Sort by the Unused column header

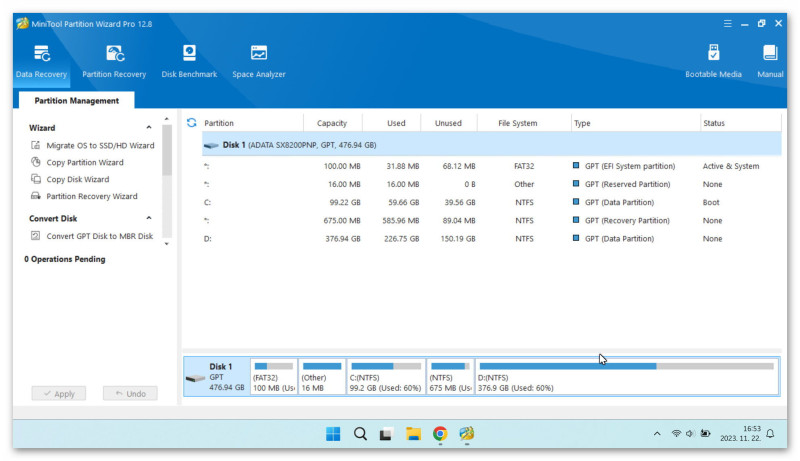(448, 123)
